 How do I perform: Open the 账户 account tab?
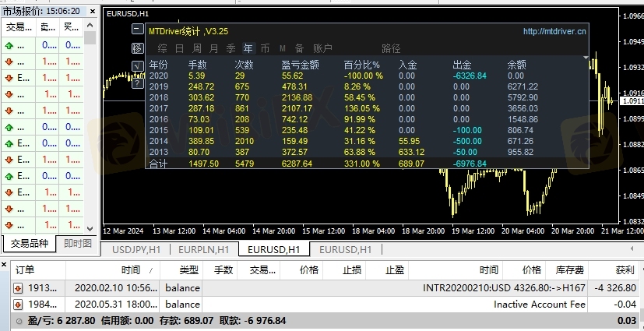322,48
